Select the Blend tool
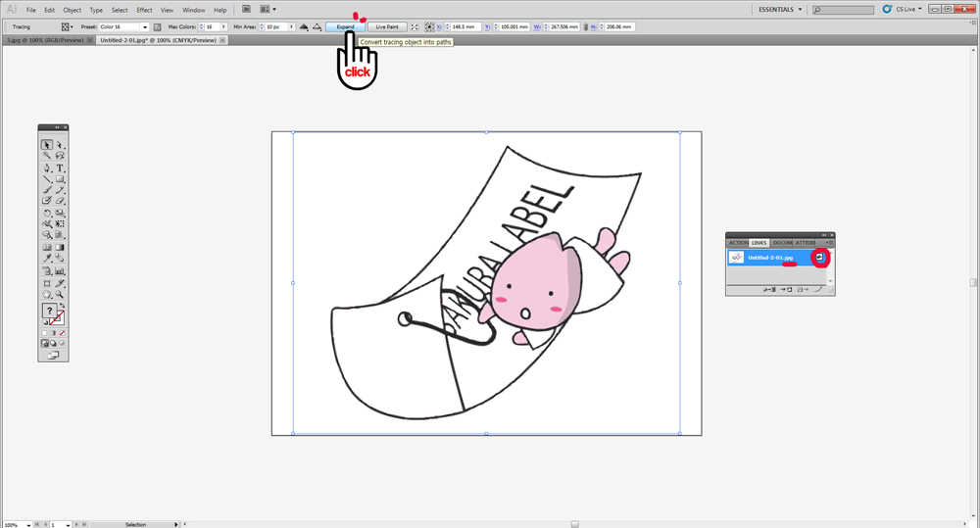 tap(60, 258)
